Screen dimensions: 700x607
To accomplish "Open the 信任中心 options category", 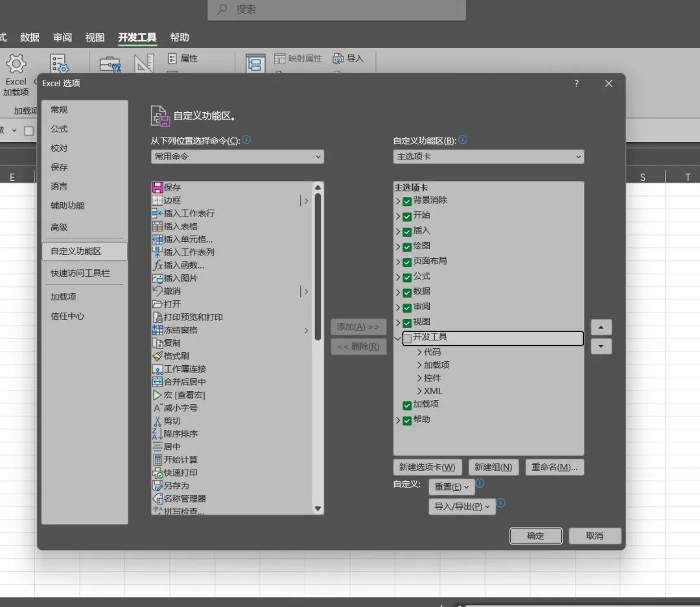I will [x=84, y=316].
